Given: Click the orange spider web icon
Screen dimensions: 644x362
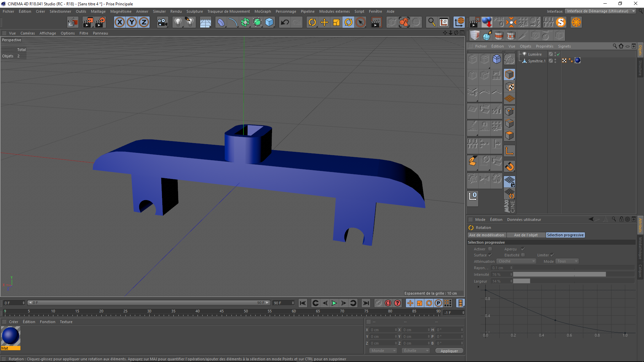Looking at the screenshot, I should [576, 22].
